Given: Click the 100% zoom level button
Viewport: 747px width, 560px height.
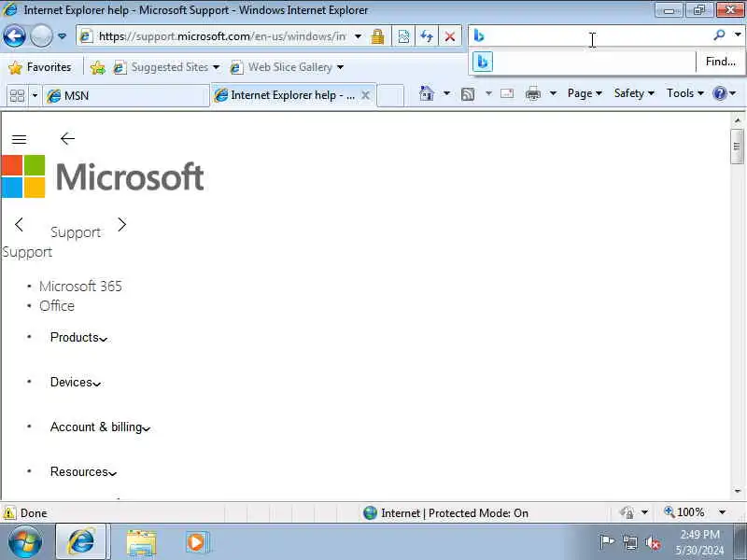Looking at the screenshot, I should coord(684,512).
